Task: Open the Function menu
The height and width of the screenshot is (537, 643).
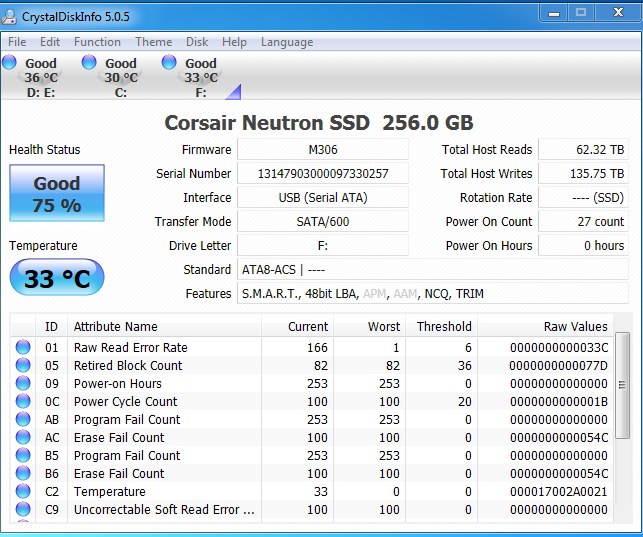Action: (x=97, y=42)
